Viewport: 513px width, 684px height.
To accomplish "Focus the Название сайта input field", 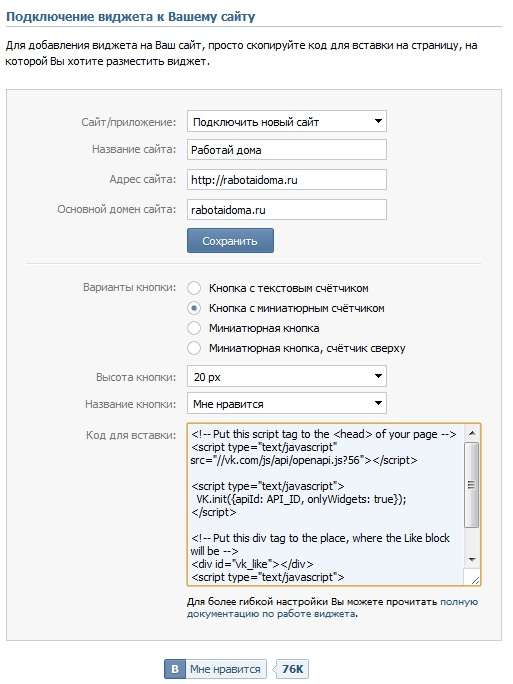I will coord(287,150).
